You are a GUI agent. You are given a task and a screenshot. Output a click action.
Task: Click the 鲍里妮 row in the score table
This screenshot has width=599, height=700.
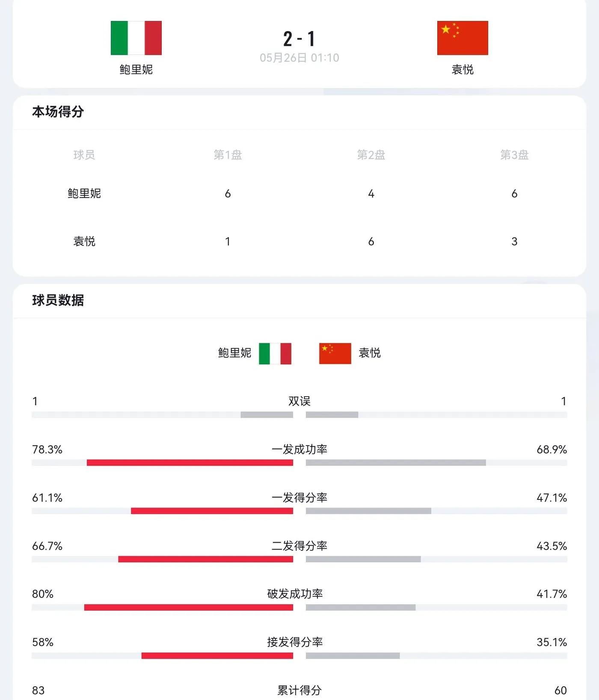299,193
